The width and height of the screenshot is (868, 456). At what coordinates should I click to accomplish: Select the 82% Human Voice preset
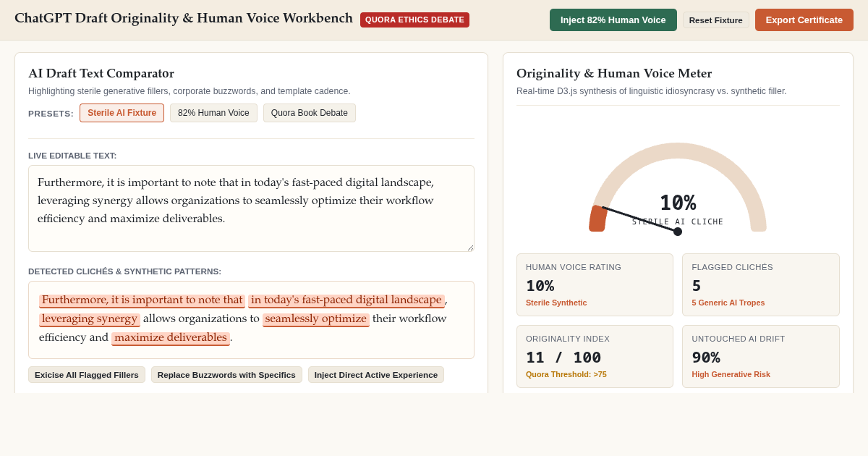coord(213,113)
